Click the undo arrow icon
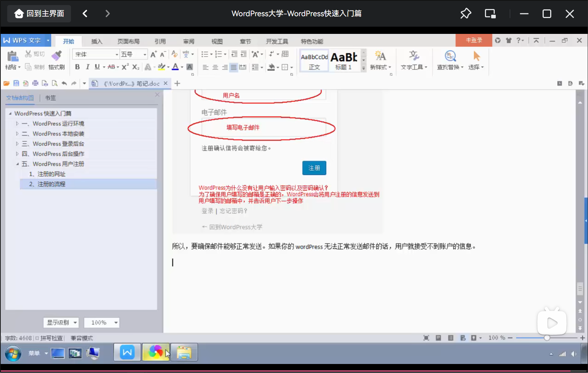The image size is (588, 373). click(64, 84)
